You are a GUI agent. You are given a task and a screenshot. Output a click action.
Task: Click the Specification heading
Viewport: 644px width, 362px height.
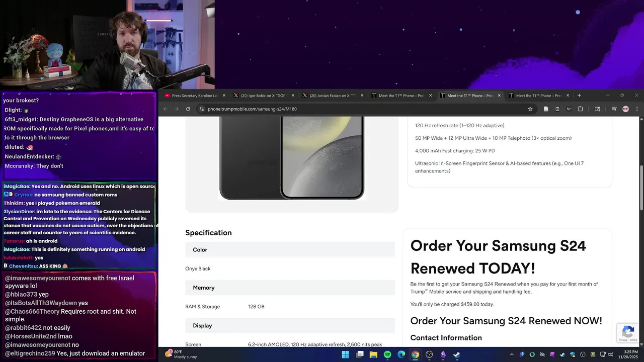pos(208,233)
